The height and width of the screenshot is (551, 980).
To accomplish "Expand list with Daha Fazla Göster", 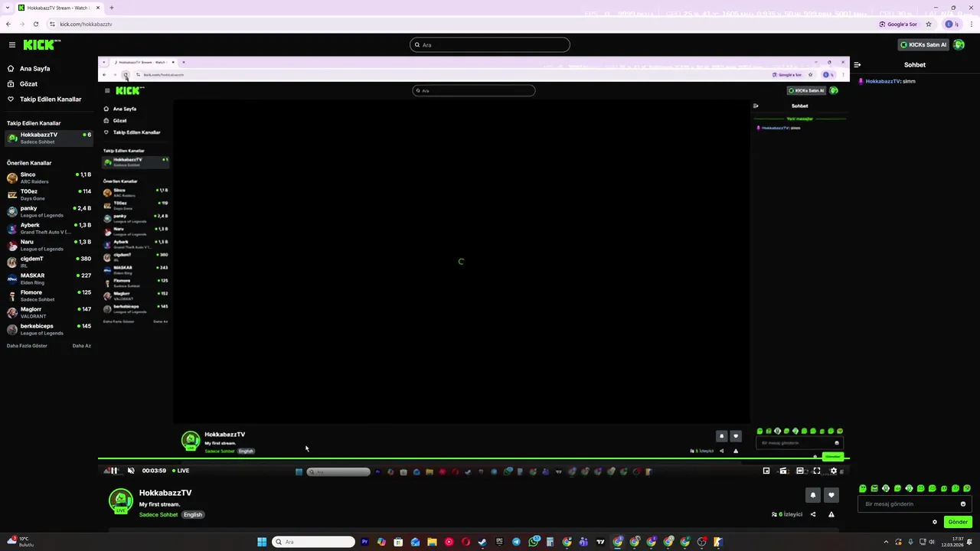I will click(x=27, y=345).
